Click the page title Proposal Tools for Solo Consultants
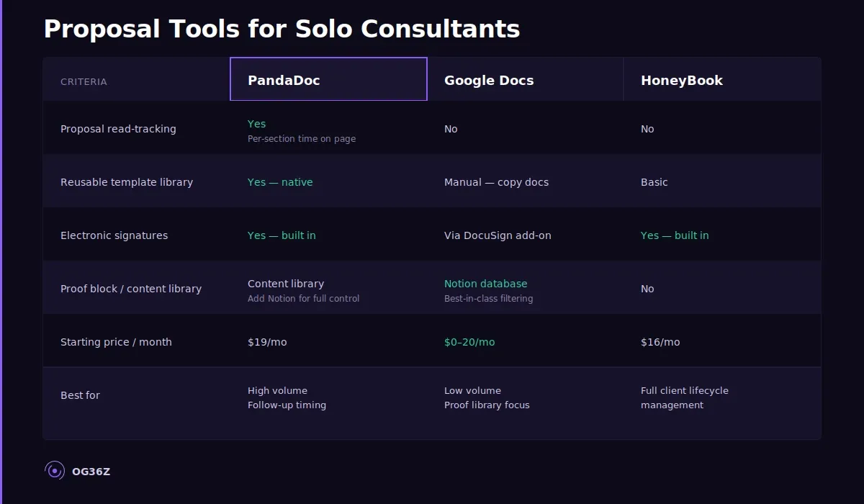 click(x=282, y=29)
